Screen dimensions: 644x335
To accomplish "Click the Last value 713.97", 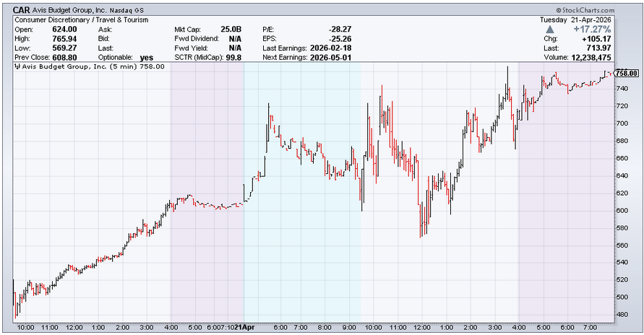I will [x=598, y=48].
